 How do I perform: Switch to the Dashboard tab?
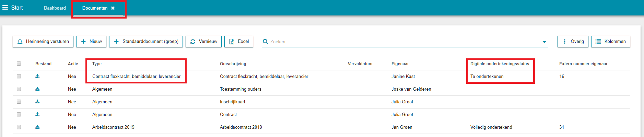point(55,8)
